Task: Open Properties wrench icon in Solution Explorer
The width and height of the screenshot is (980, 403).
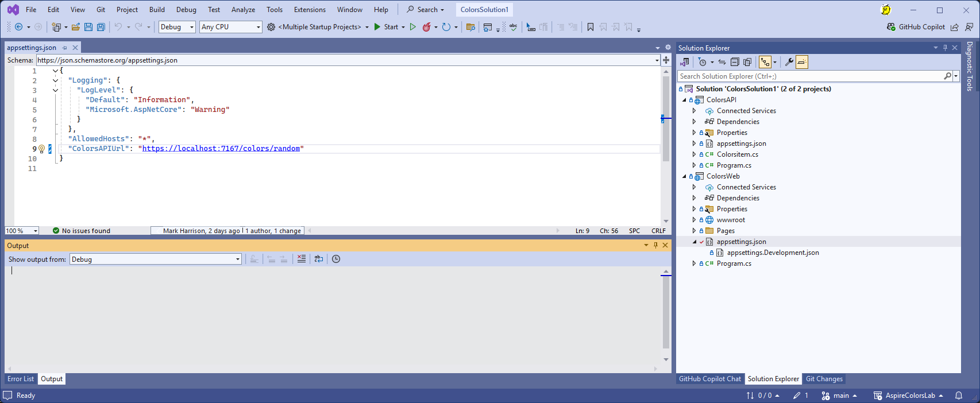Action: click(789, 62)
